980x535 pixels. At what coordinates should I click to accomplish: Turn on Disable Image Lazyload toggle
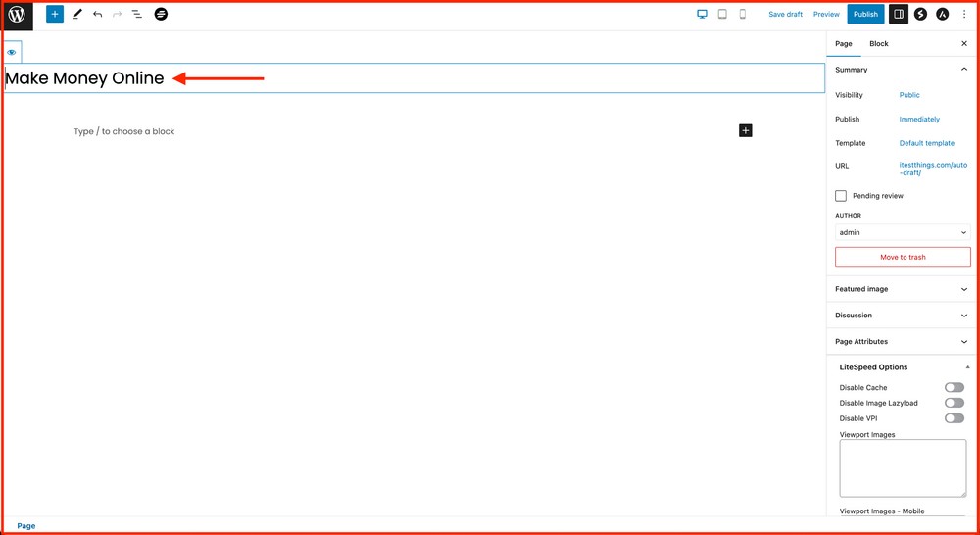click(954, 403)
